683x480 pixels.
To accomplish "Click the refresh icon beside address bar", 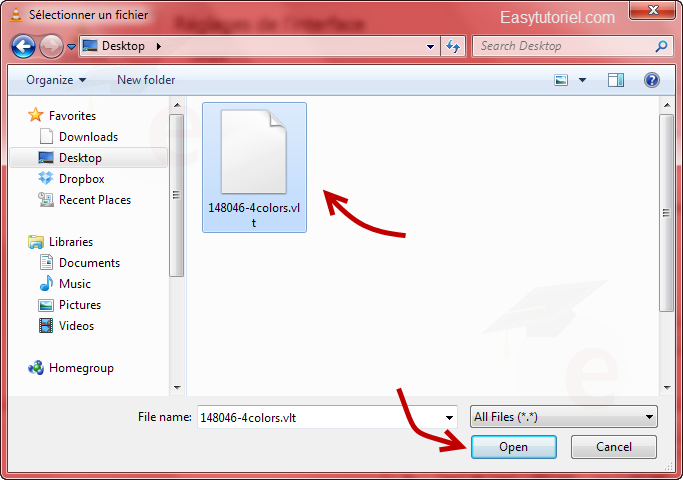I will (453, 46).
